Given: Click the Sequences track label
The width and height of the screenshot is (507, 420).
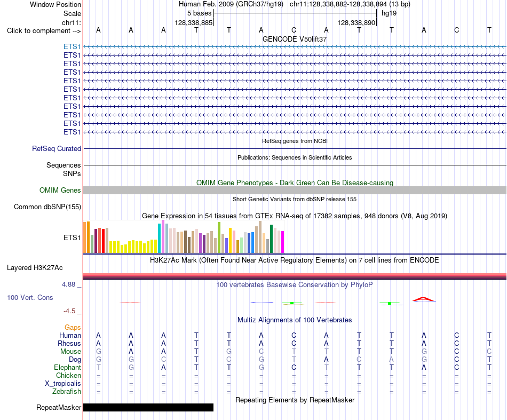Looking at the screenshot, I should tap(64, 165).
